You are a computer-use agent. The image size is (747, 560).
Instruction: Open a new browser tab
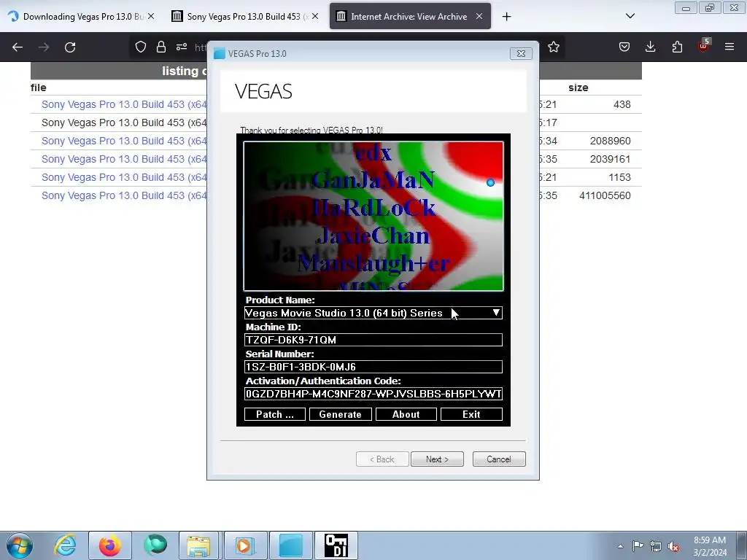coord(506,17)
